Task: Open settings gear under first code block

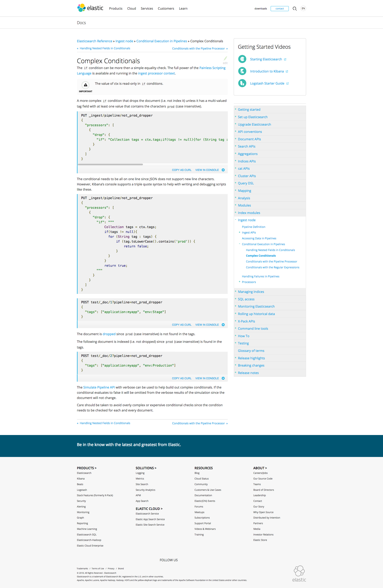Action: coord(223,170)
